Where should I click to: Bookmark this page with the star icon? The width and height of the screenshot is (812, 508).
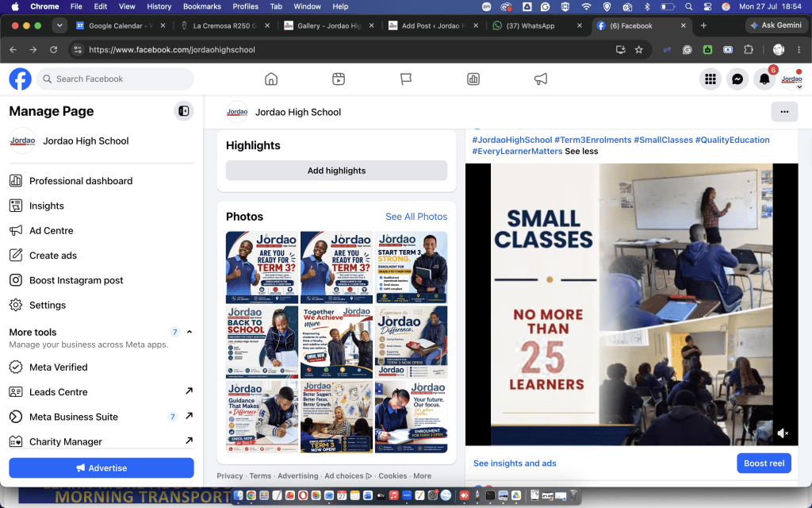click(x=638, y=50)
